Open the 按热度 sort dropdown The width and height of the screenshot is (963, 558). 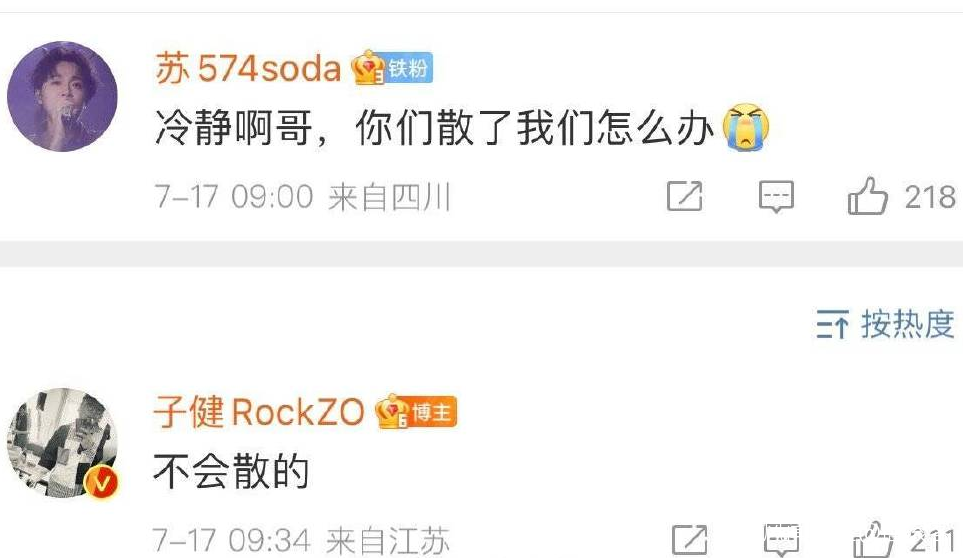pos(885,324)
